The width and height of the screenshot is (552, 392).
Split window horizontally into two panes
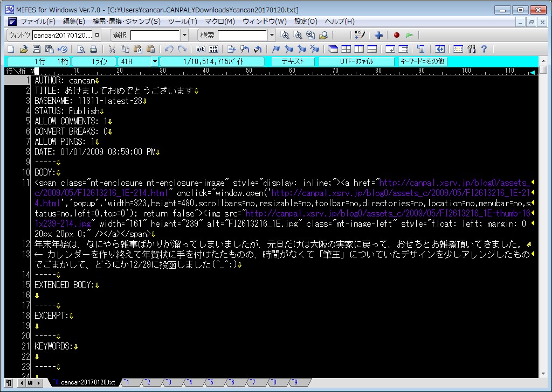tap(372, 49)
